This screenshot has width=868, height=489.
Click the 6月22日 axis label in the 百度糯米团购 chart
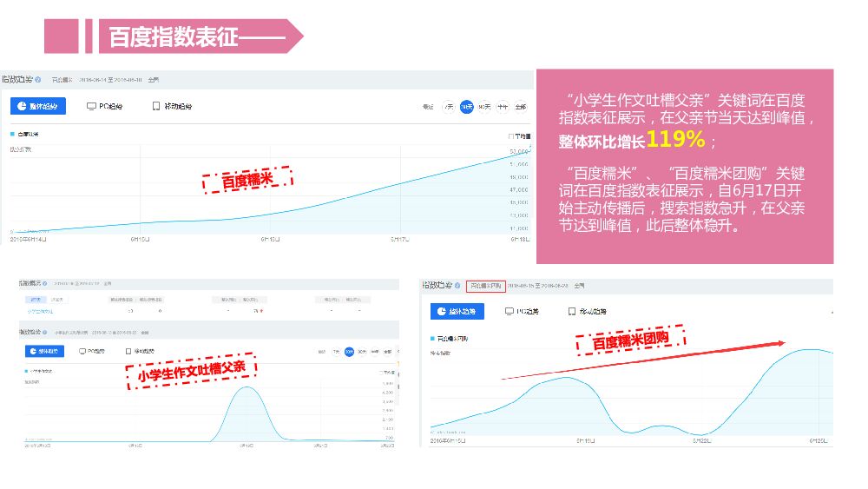coord(702,441)
